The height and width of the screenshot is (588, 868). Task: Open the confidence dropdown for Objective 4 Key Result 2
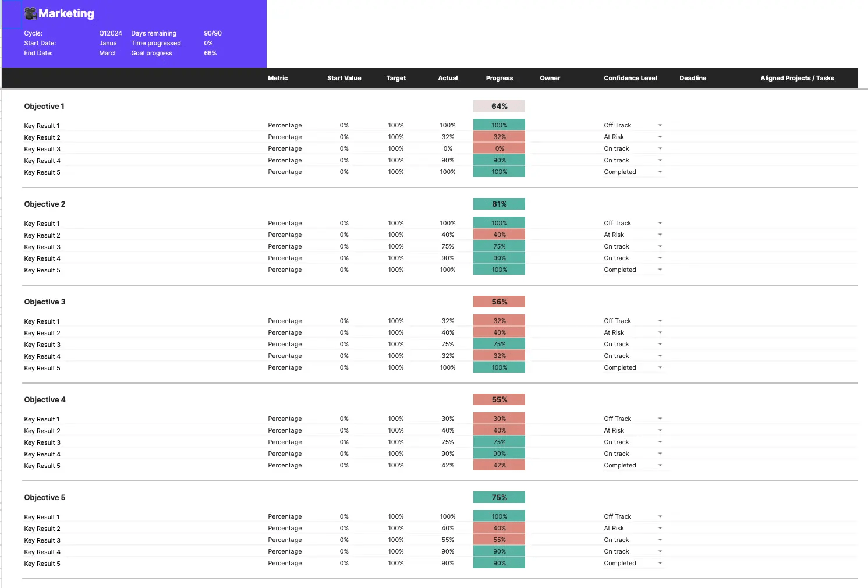pyautogui.click(x=660, y=430)
